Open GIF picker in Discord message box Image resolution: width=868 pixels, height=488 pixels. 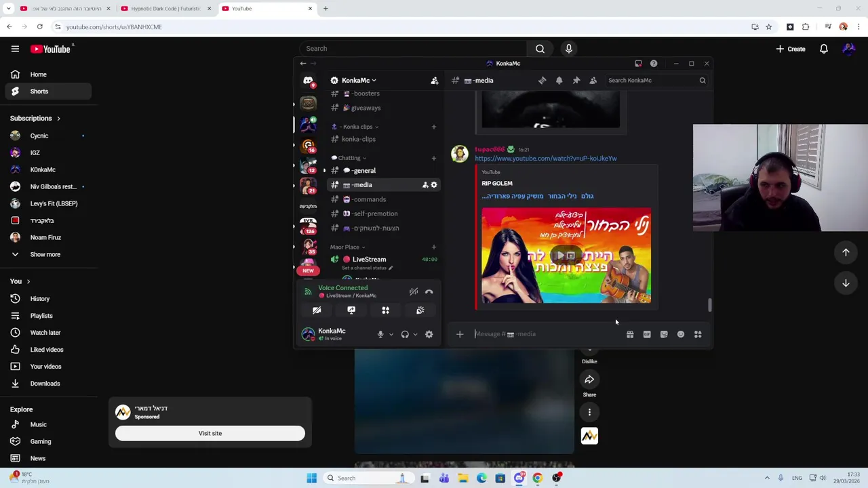pyautogui.click(x=647, y=334)
